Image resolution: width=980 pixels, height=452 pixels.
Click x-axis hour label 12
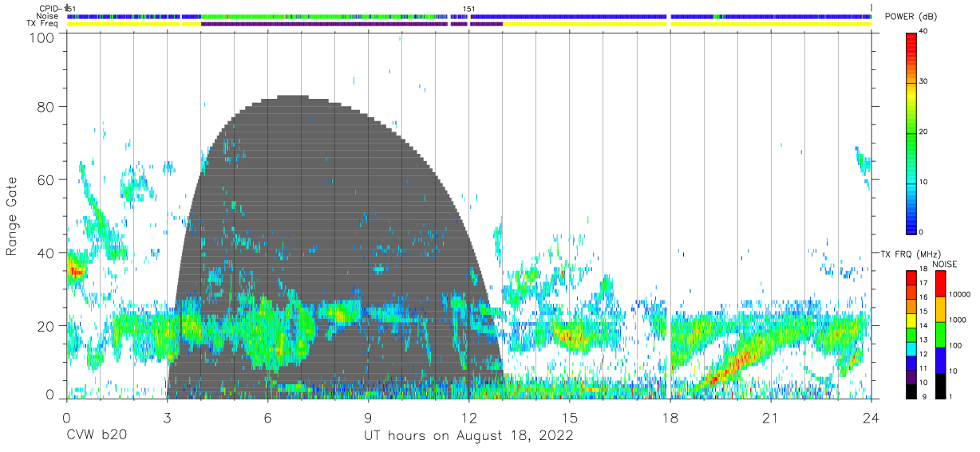click(469, 419)
